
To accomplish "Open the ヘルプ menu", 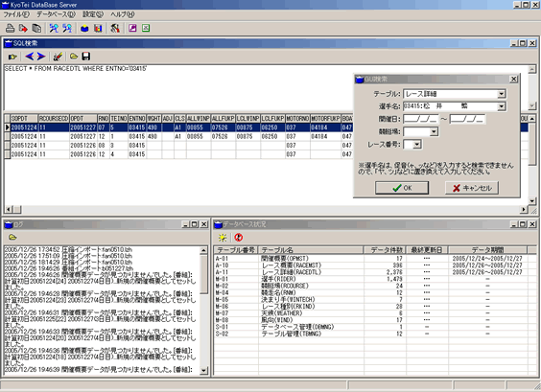I will pyautogui.click(x=122, y=14).
